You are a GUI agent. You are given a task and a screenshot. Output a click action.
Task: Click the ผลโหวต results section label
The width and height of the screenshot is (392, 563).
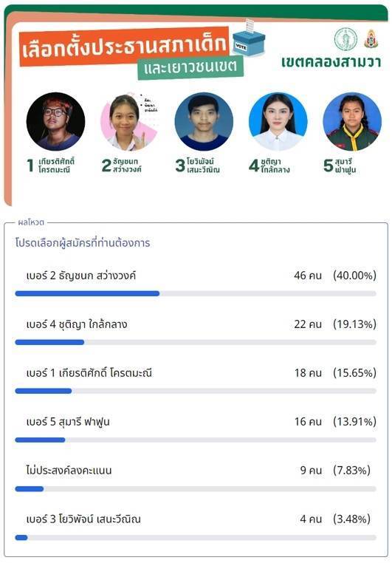point(31,222)
